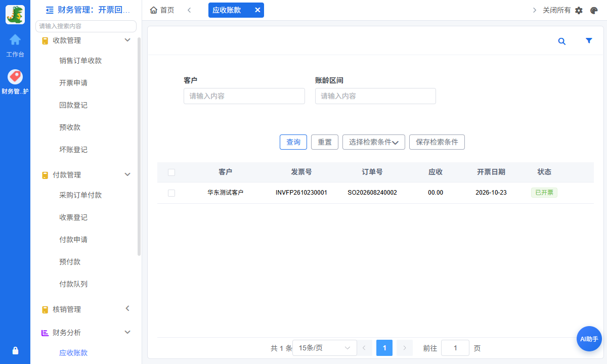The width and height of the screenshot is (607, 364).
Task: Open 付款队列 menu item
Action: tap(73, 284)
